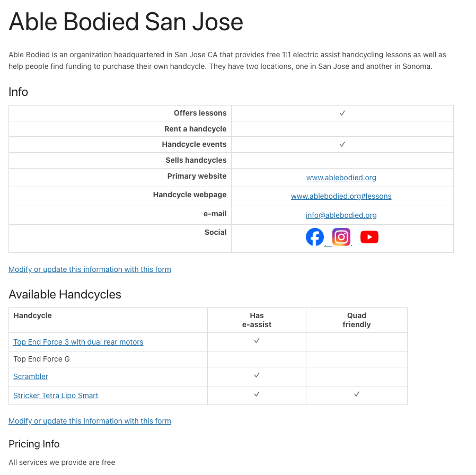Visit www.ablebodied.org primary website link

coord(341,178)
